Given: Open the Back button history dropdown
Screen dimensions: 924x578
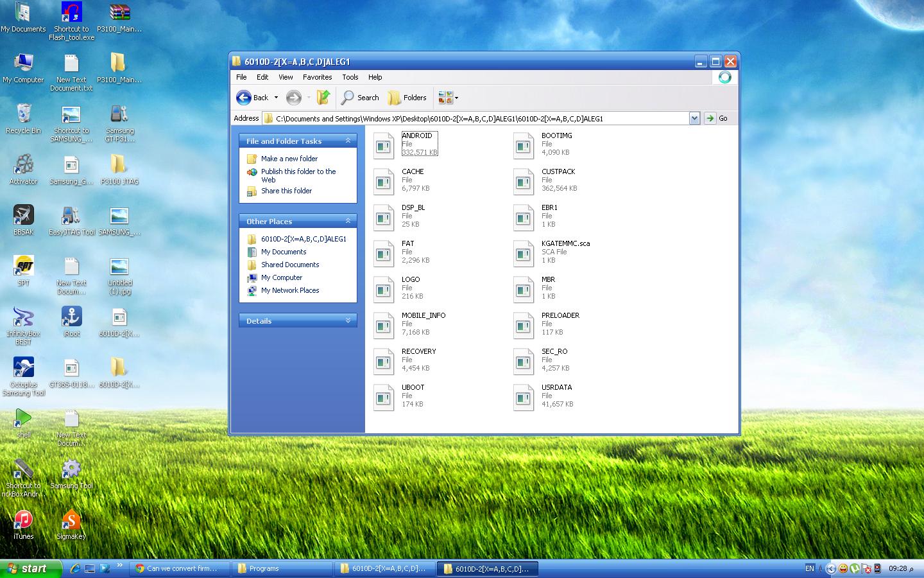Looking at the screenshot, I should (x=276, y=98).
